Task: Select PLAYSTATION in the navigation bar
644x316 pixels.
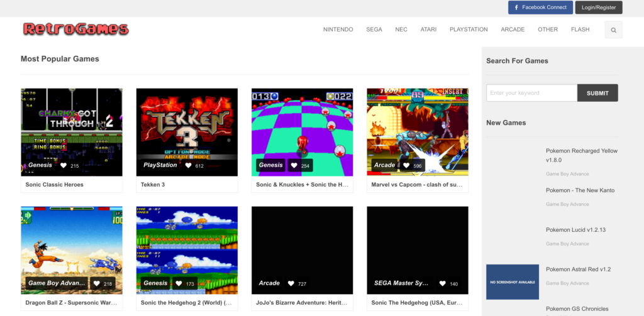Action: coord(469,30)
